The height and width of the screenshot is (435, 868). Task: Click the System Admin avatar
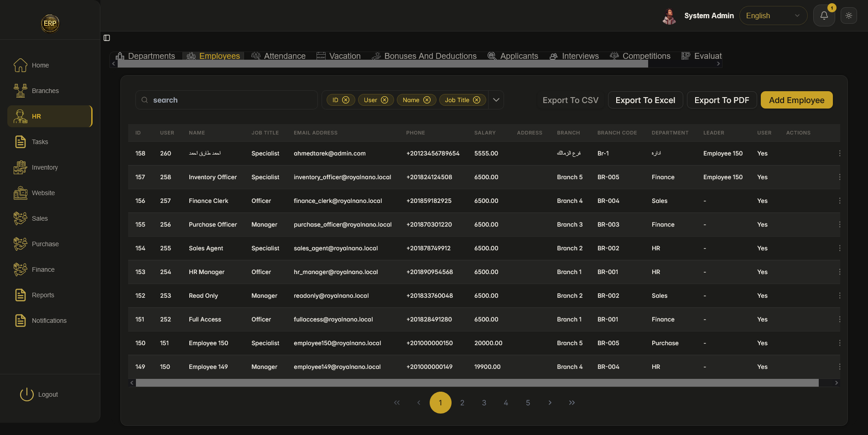tap(669, 16)
